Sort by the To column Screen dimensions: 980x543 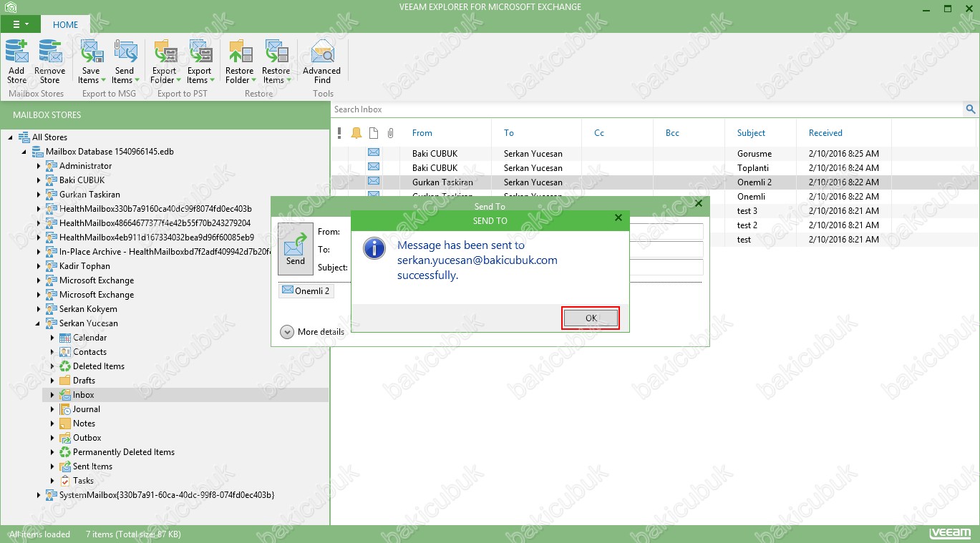pos(509,133)
